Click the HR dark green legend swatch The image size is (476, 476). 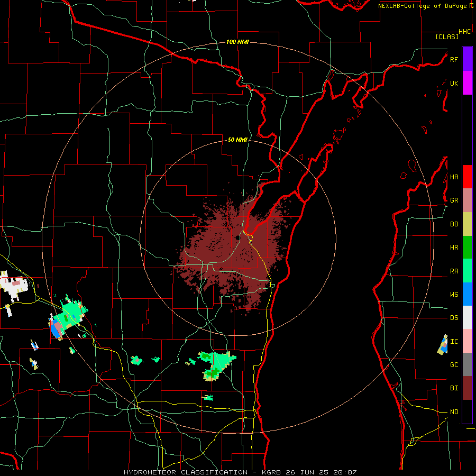pyautogui.click(x=467, y=247)
